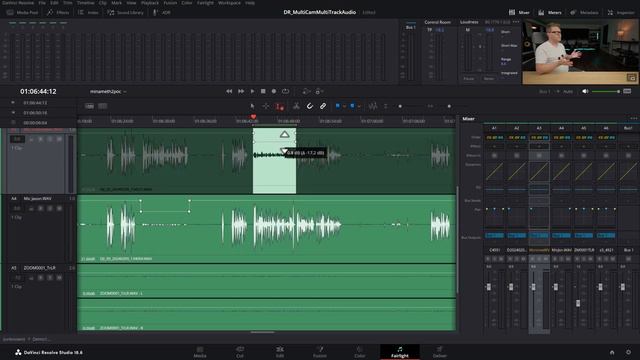
Task: Open the File menu
Action: pos(42,3)
